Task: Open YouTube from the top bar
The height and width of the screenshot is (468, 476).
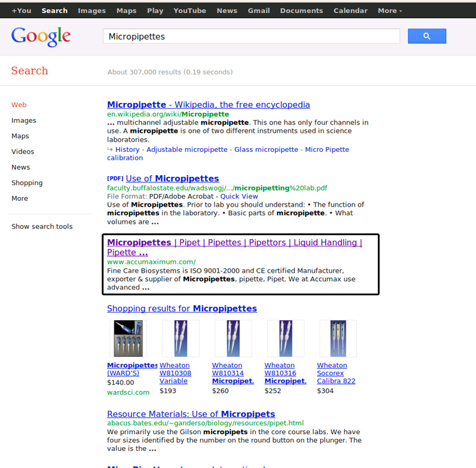Action: click(190, 11)
